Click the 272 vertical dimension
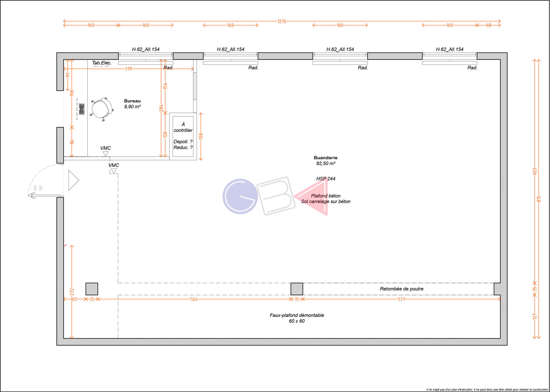550x392 pixels. [72, 292]
